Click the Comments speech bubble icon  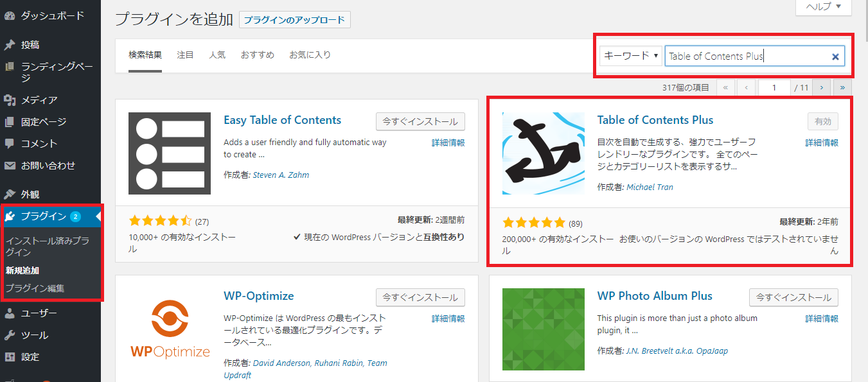10,144
